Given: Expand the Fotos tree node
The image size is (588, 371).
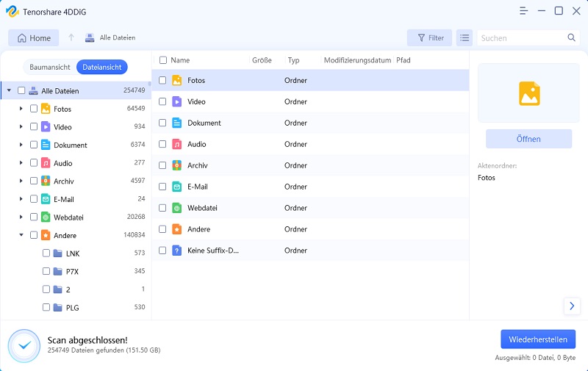Looking at the screenshot, I should click(21, 109).
